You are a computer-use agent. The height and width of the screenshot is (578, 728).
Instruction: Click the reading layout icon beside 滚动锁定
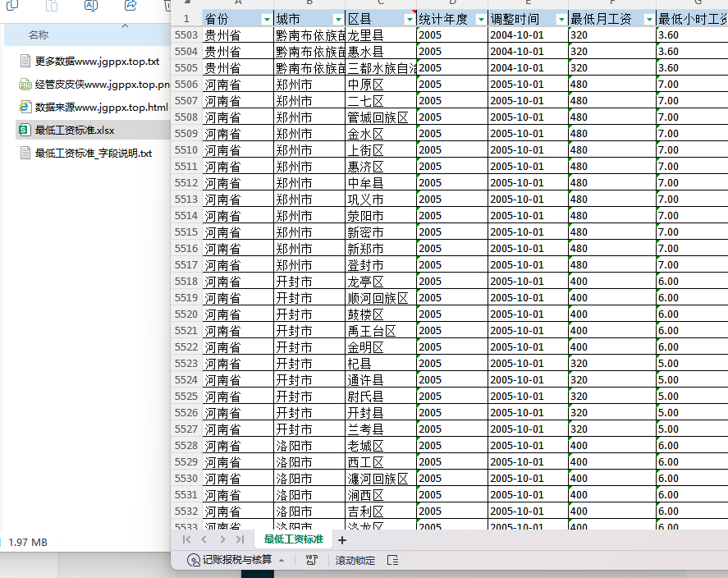click(393, 561)
